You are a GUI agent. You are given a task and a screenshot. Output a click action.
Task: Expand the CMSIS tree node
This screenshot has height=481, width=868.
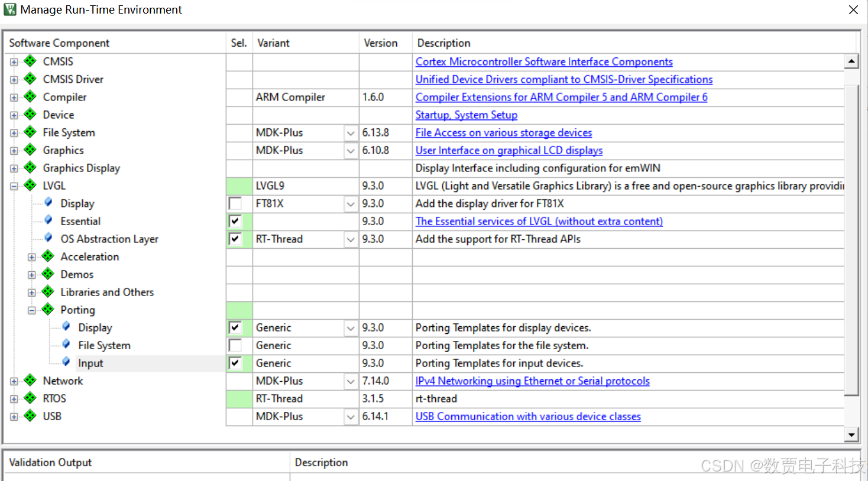click(14, 61)
